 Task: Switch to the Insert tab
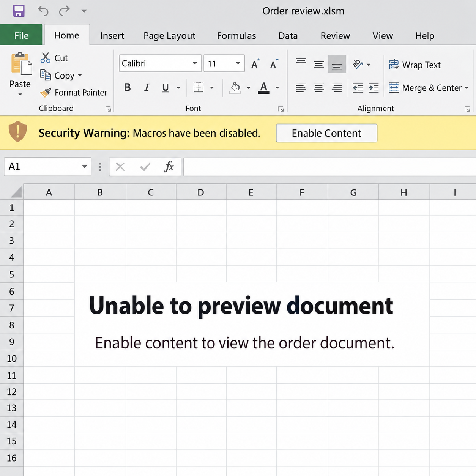click(x=112, y=36)
